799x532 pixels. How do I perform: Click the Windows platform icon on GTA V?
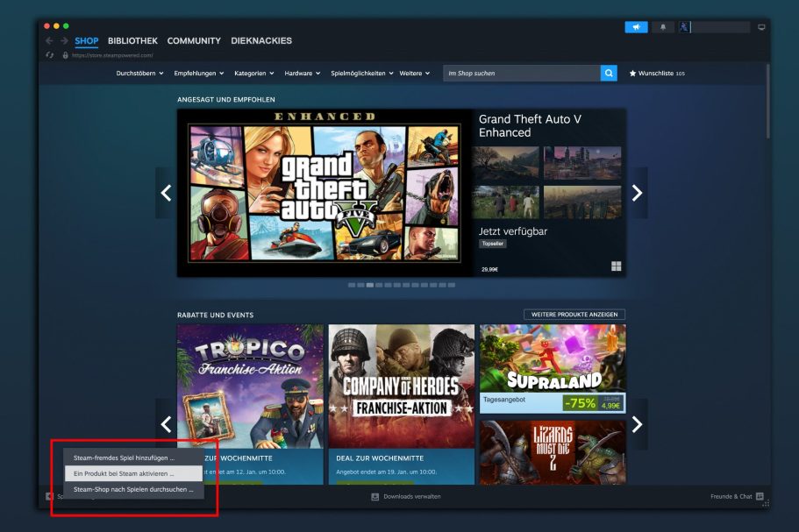[616, 266]
